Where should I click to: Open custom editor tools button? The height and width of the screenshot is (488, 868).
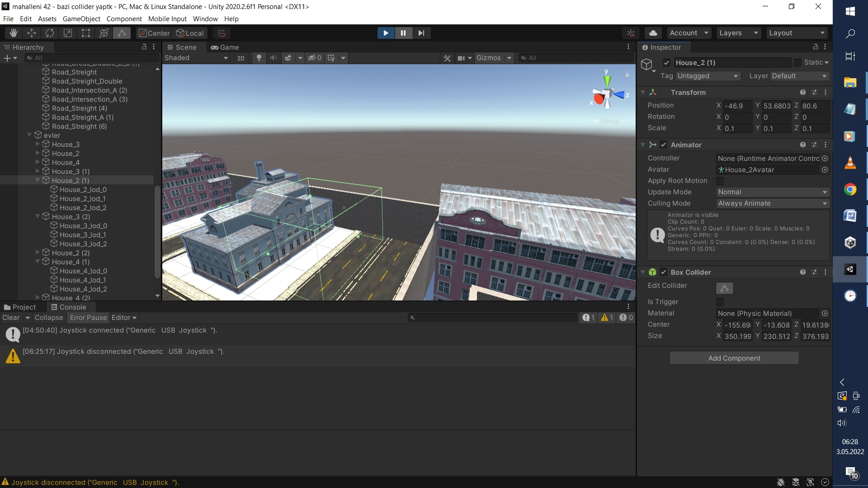click(122, 33)
